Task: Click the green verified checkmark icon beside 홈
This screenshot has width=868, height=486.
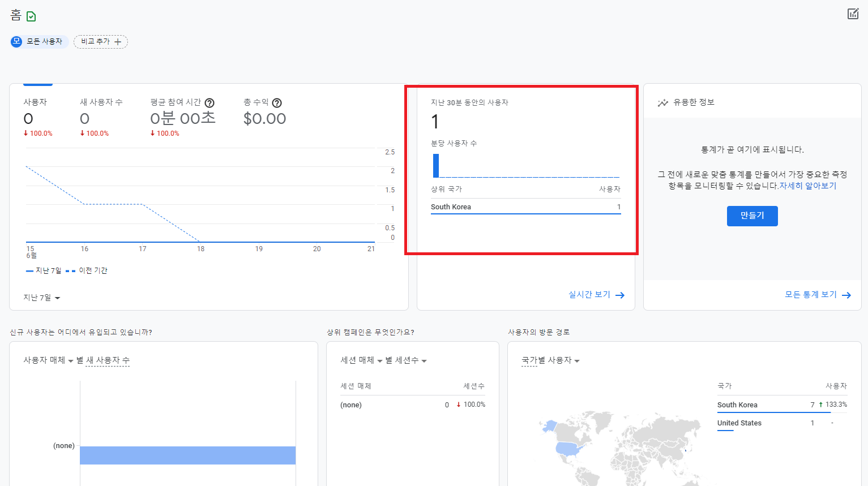Action: point(31,16)
